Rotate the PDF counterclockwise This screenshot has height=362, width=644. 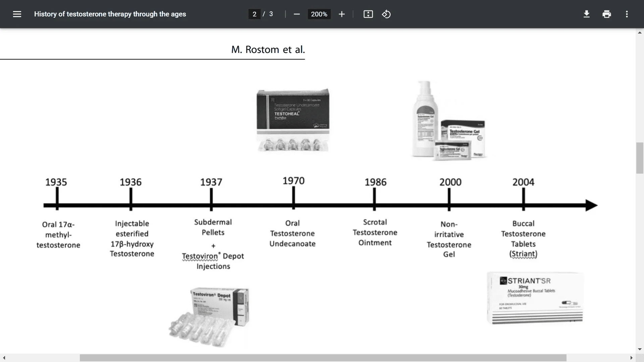pos(386,14)
